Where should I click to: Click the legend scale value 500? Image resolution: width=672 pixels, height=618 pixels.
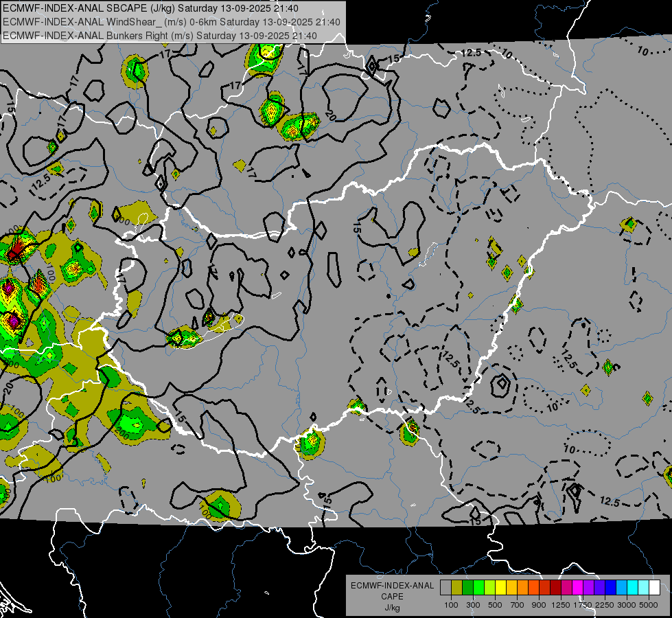[495, 605]
